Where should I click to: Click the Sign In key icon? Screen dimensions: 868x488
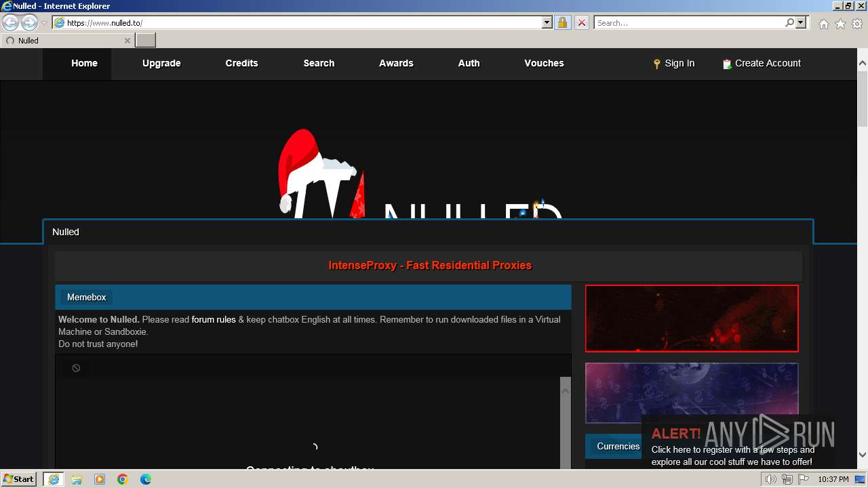pyautogui.click(x=656, y=64)
